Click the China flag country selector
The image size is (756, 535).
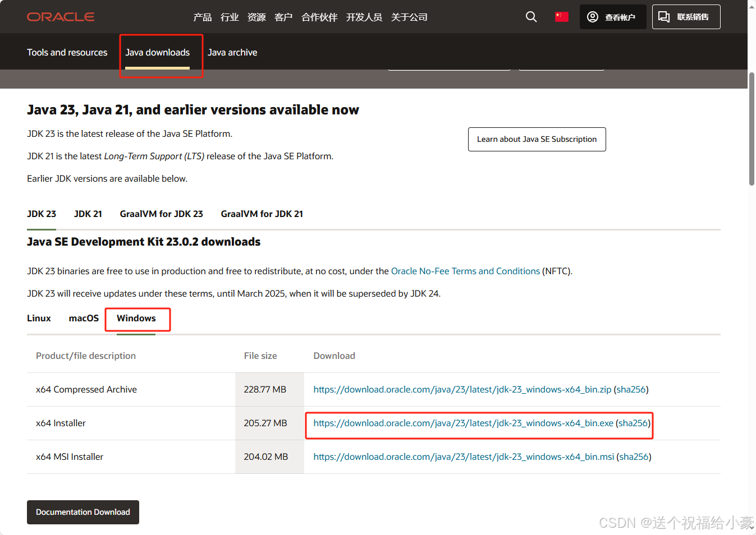tap(562, 17)
